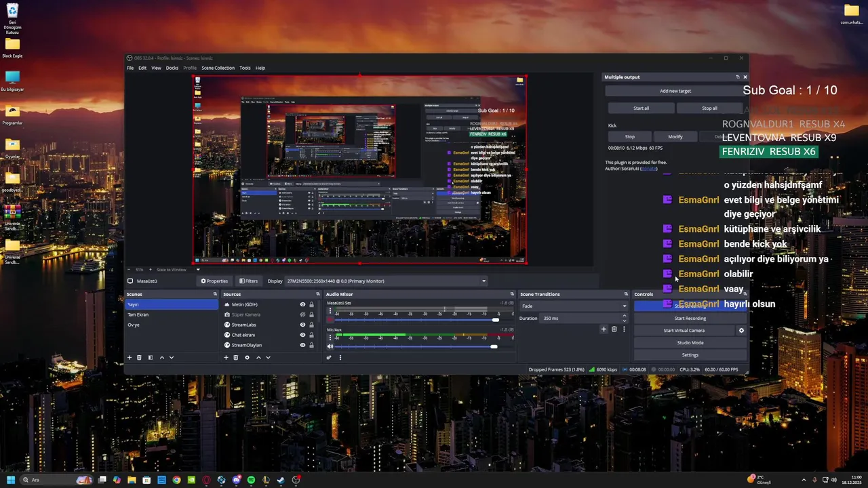Open the View menu
868x488 pixels.
(x=156, y=68)
